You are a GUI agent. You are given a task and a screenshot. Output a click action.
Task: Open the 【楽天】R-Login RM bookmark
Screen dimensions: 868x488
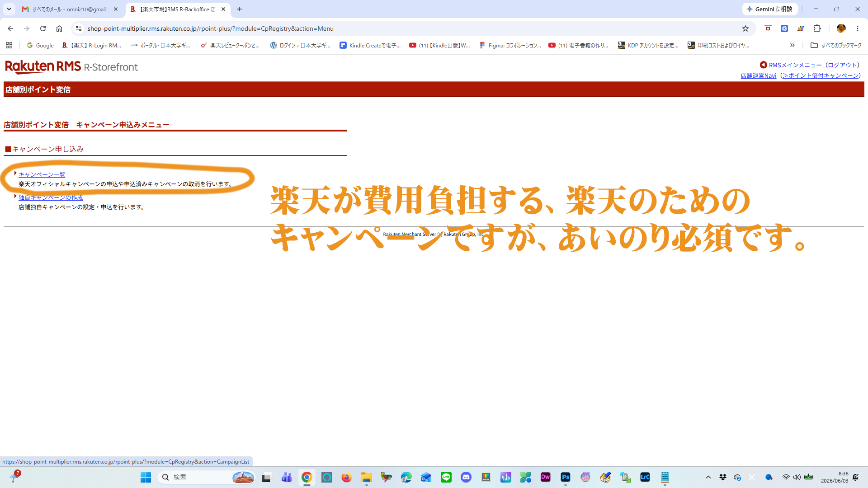[92, 45]
